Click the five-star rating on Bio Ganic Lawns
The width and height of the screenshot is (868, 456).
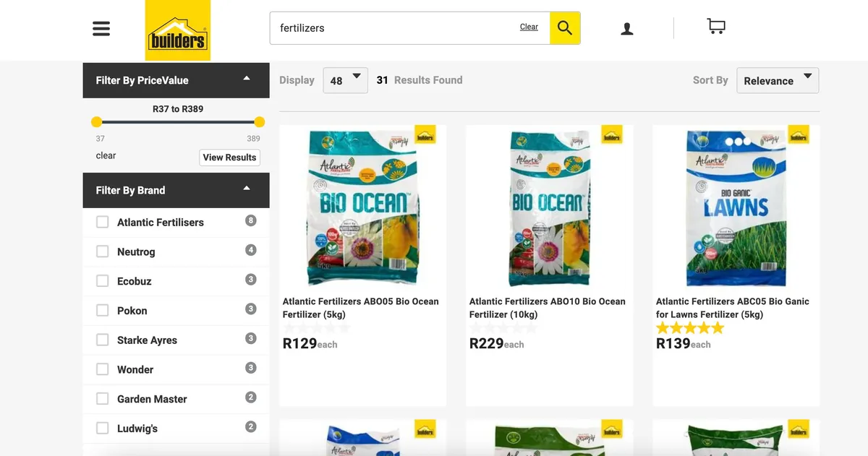(x=689, y=328)
